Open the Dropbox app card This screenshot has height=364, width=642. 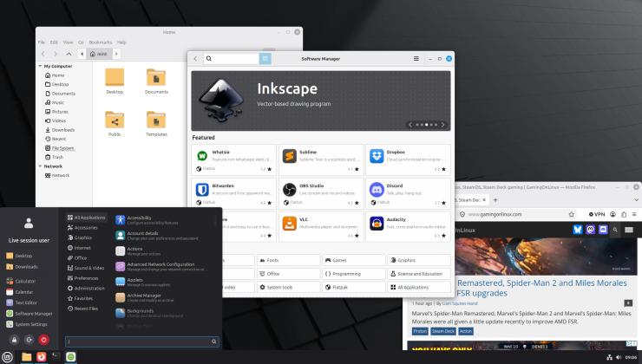click(409, 160)
